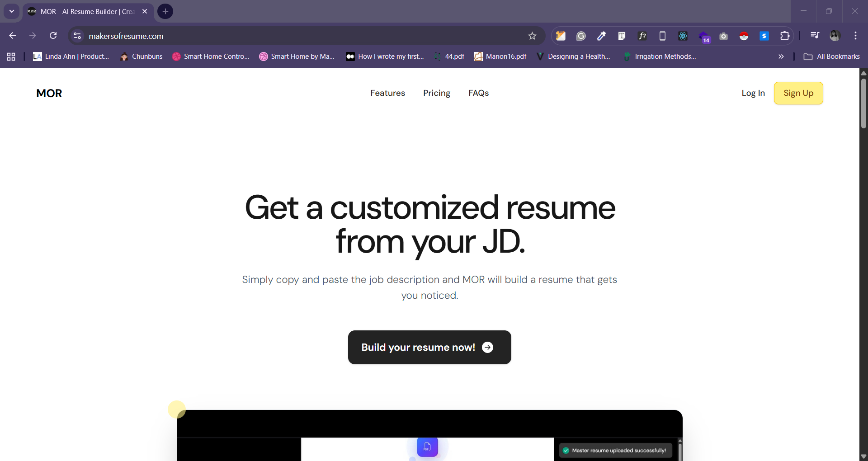Open the Pricing nav link

[x=436, y=93]
